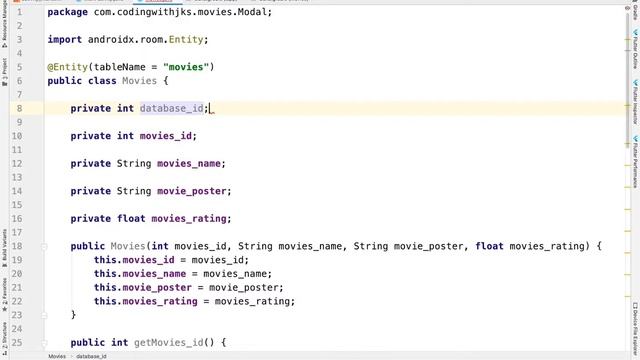The height and width of the screenshot is (360, 640).
Task: Open the Favorites tool window
Action: pos(4,295)
